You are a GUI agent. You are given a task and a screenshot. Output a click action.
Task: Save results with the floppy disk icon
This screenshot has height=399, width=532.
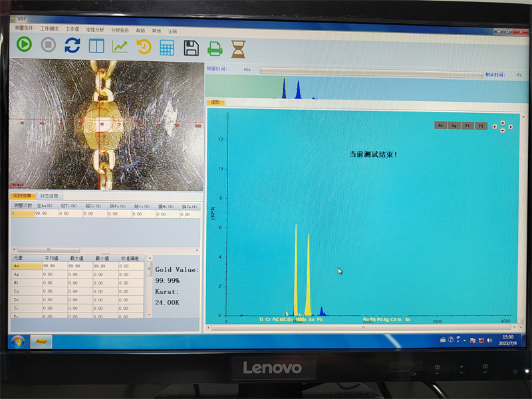(x=192, y=47)
